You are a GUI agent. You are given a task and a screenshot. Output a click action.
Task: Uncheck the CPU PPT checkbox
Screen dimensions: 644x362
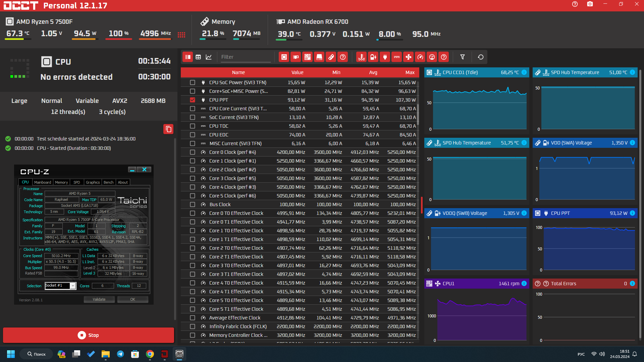tap(192, 100)
